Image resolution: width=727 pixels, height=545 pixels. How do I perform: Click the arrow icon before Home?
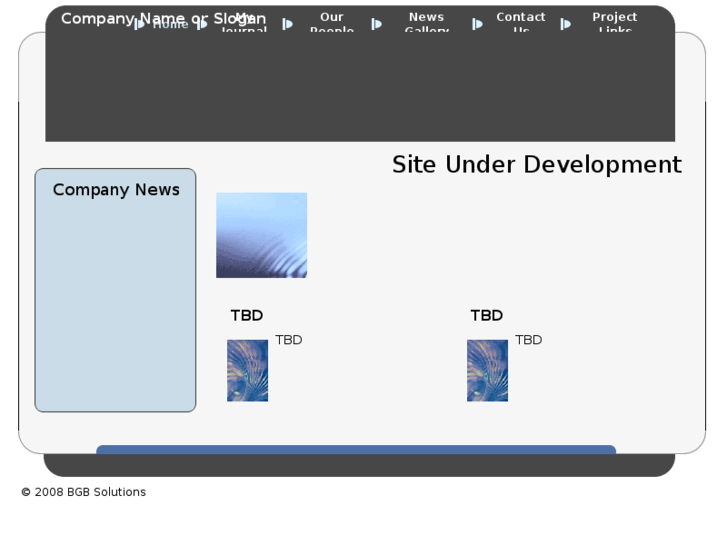[x=139, y=24]
